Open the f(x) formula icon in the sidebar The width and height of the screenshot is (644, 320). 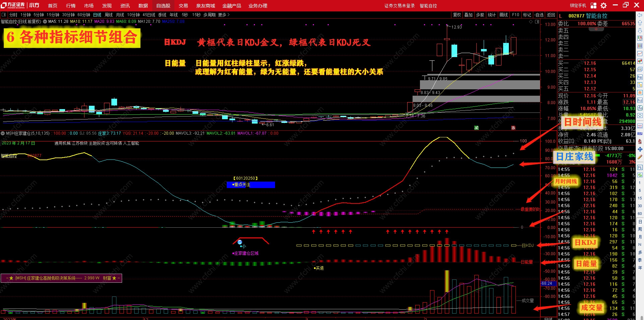pyautogui.click(x=640, y=108)
